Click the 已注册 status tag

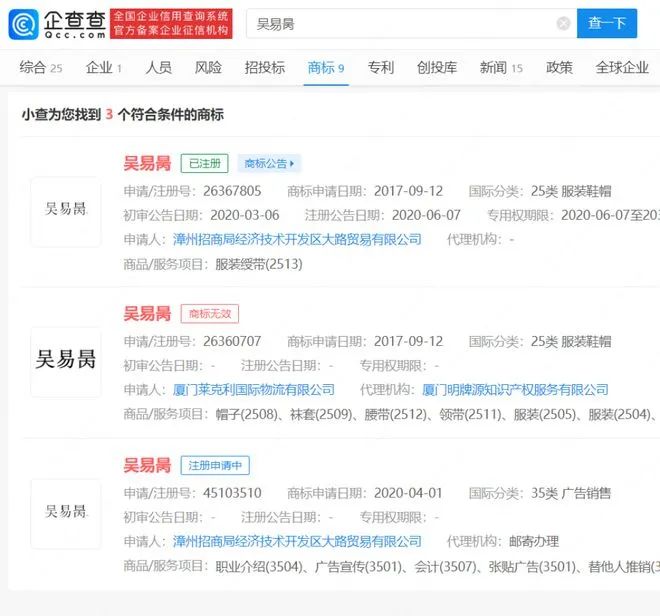coord(205,163)
